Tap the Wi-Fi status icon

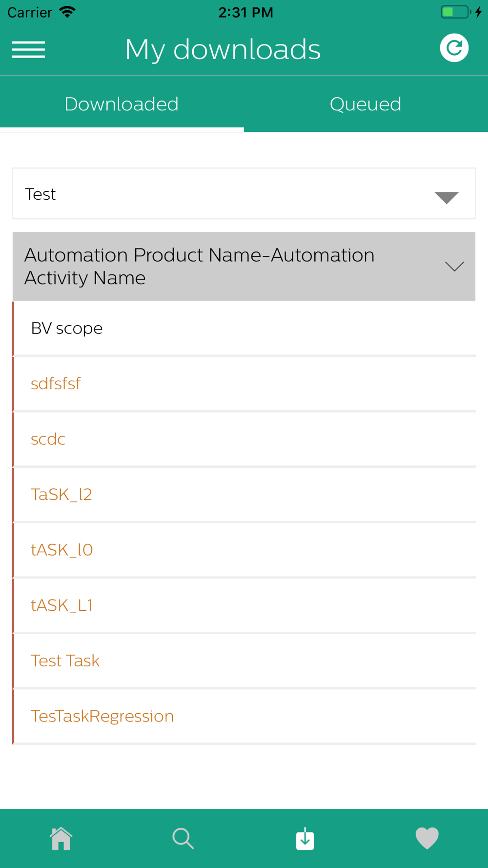pyautogui.click(x=67, y=12)
